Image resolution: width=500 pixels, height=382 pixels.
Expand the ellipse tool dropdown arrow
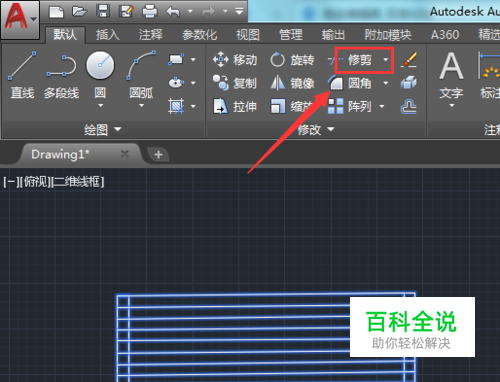(x=193, y=83)
